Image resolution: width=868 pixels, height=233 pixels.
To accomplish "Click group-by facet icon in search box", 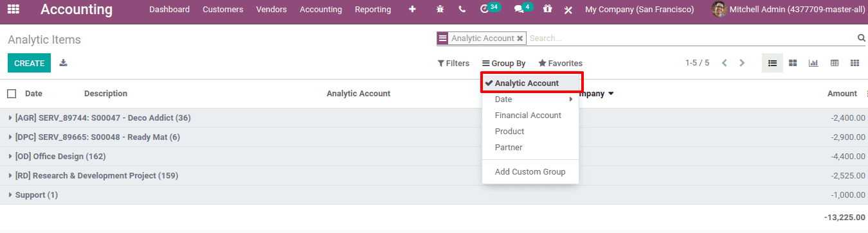I will click(442, 39).
